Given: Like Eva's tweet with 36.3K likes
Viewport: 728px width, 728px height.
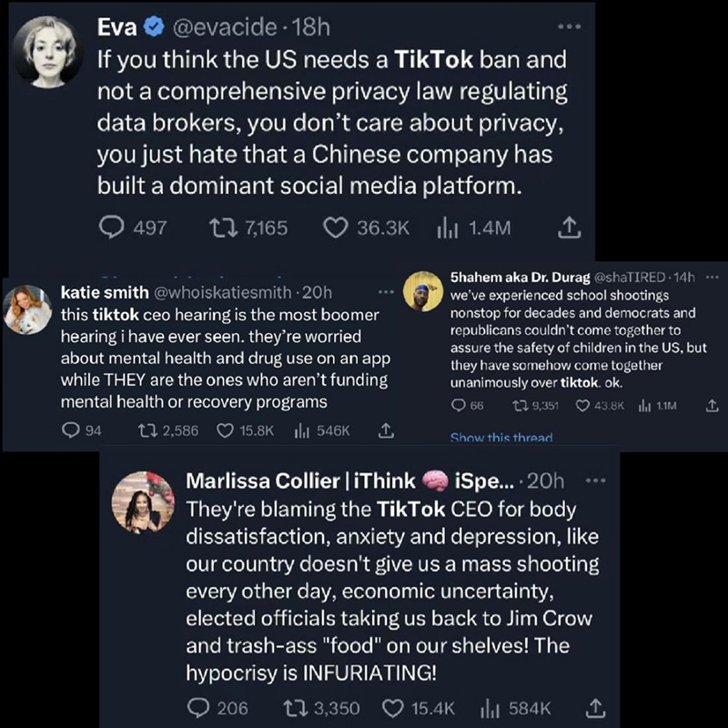Looking at the screenshot, I should pyautogui.click(x=337, y=227).
